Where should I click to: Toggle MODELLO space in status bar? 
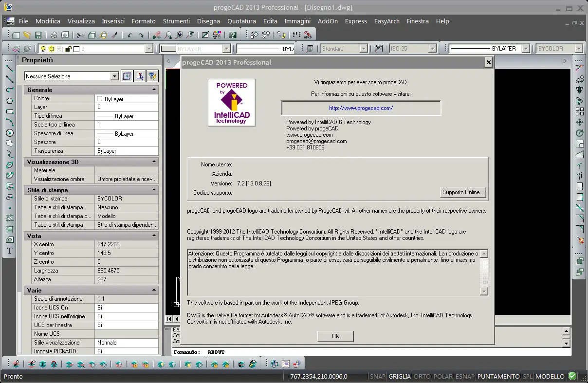(550, 376)
